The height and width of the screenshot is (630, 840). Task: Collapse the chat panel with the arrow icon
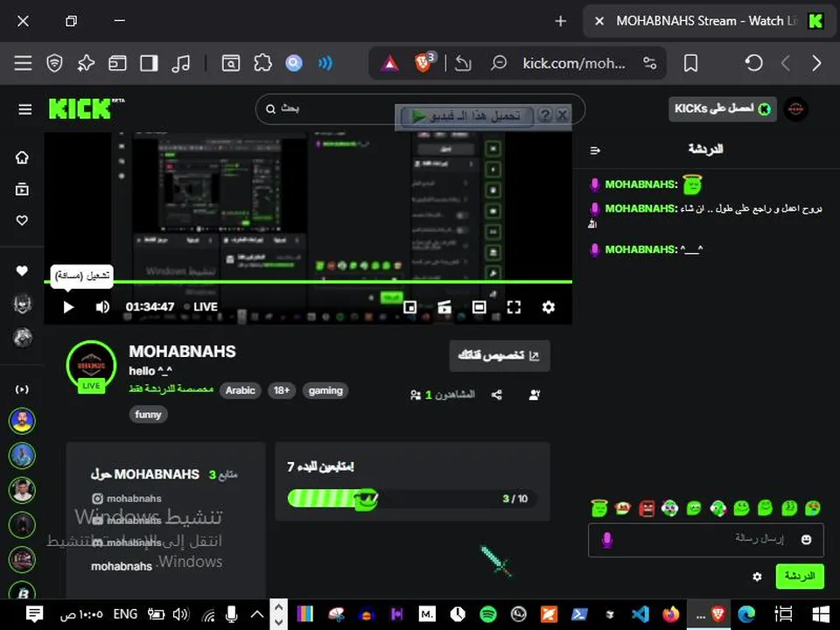click(595, 150)
